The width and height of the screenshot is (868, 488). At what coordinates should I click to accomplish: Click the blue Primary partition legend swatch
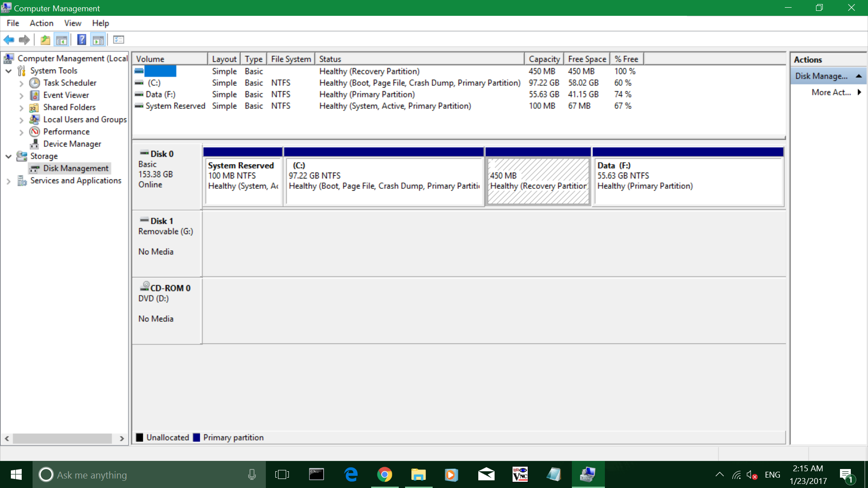point(197,437)
